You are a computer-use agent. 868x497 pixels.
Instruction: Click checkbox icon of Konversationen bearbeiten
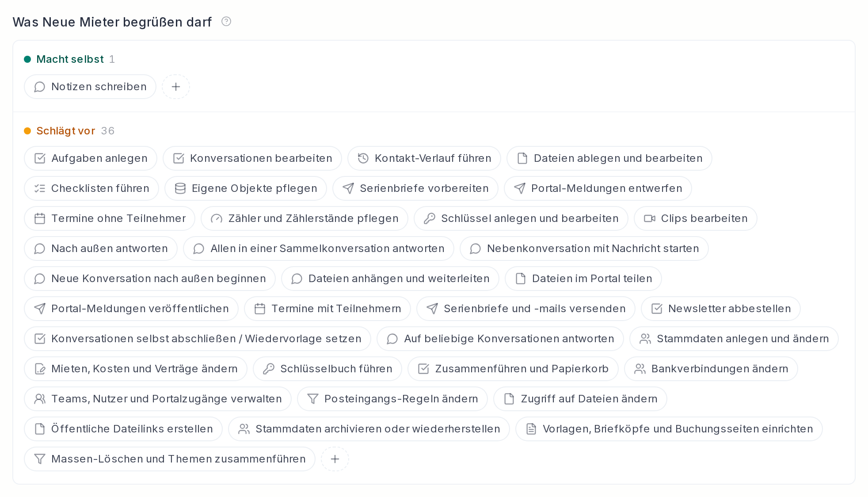179,158
